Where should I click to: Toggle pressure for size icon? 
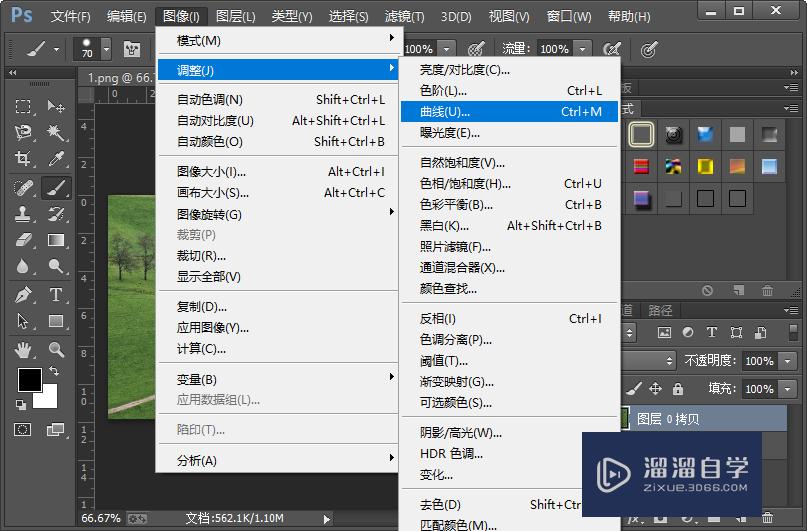pos(649,49)
